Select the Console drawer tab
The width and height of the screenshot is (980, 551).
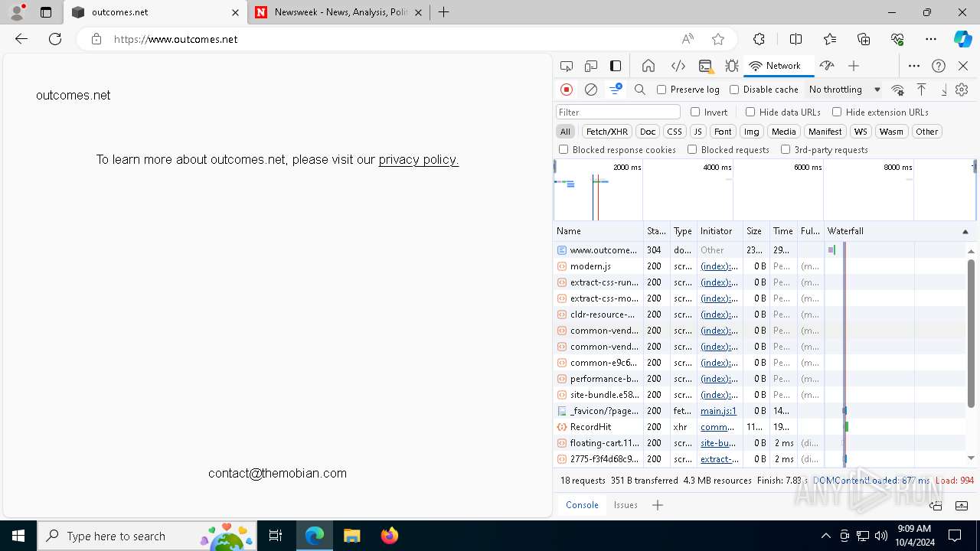[582, 505]
